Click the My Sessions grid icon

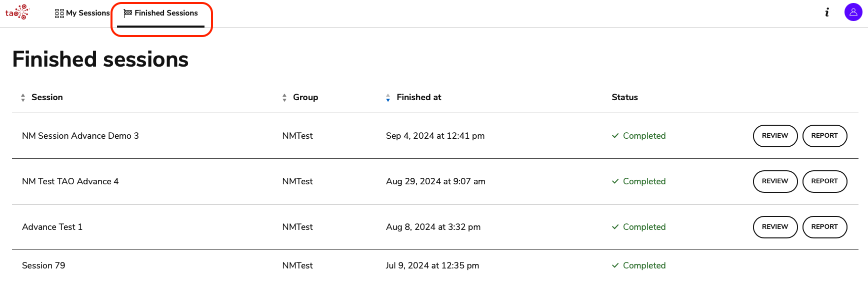59,14
